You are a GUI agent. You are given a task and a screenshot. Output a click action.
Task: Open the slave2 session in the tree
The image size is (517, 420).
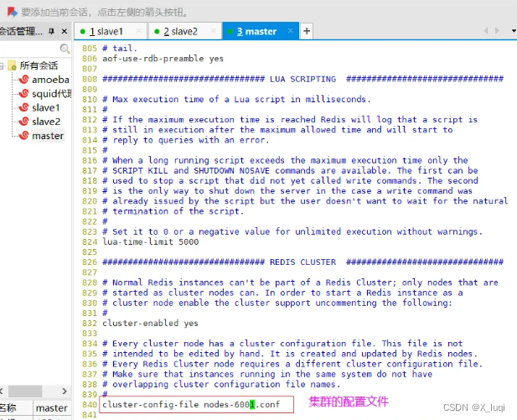(46, 122)
